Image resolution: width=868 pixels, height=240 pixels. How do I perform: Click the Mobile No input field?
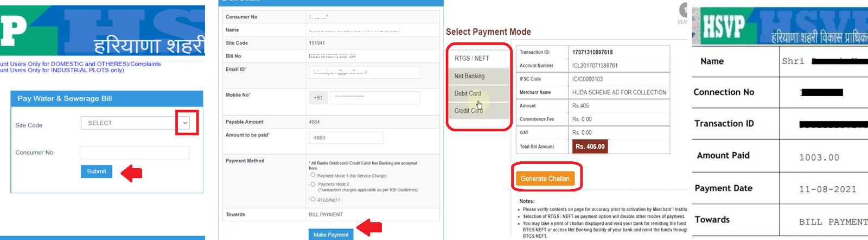pos(375,98)
